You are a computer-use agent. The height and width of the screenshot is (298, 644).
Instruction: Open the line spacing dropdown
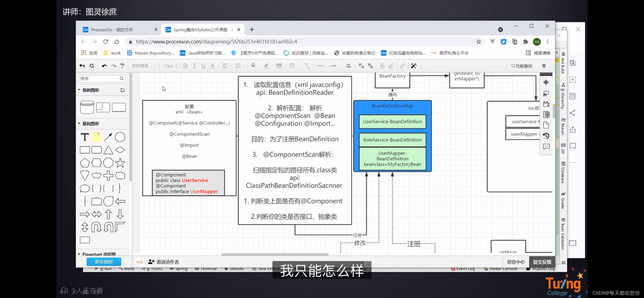point(238,66)
